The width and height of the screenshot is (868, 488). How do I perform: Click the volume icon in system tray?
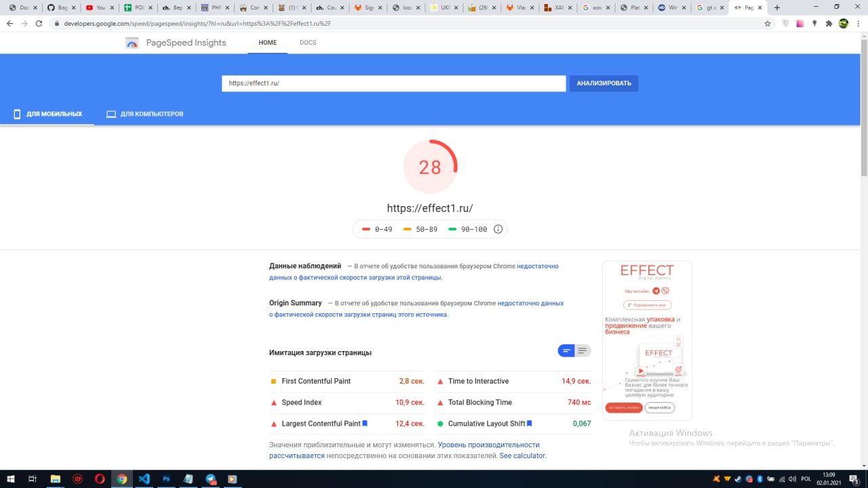[x=792, y=479]
